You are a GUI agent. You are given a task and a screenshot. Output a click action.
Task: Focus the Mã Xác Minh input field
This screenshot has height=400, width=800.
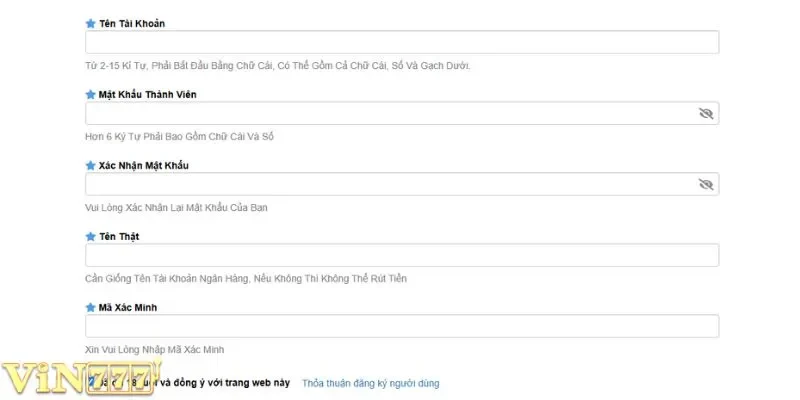(x=402, y=327)
